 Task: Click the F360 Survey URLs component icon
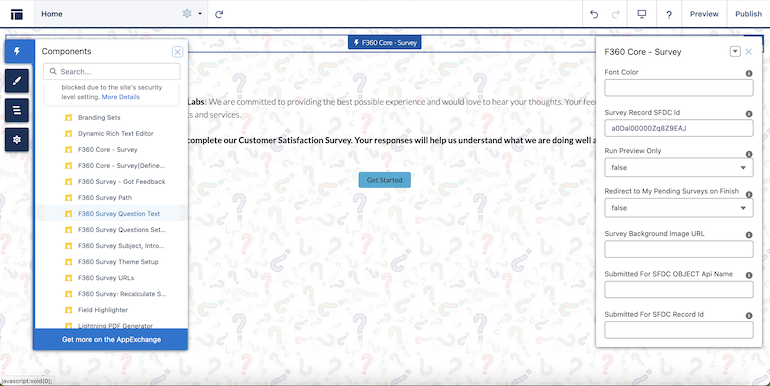69,278
